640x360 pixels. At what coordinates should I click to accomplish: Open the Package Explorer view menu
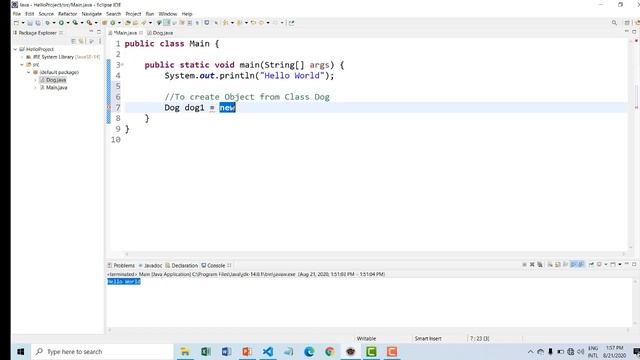pos(100,41)
